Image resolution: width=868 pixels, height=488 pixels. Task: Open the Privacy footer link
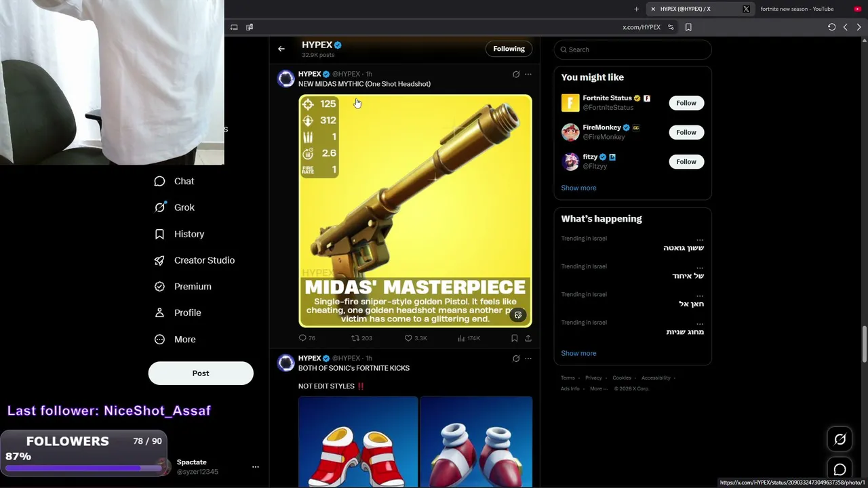coord(593,378)
